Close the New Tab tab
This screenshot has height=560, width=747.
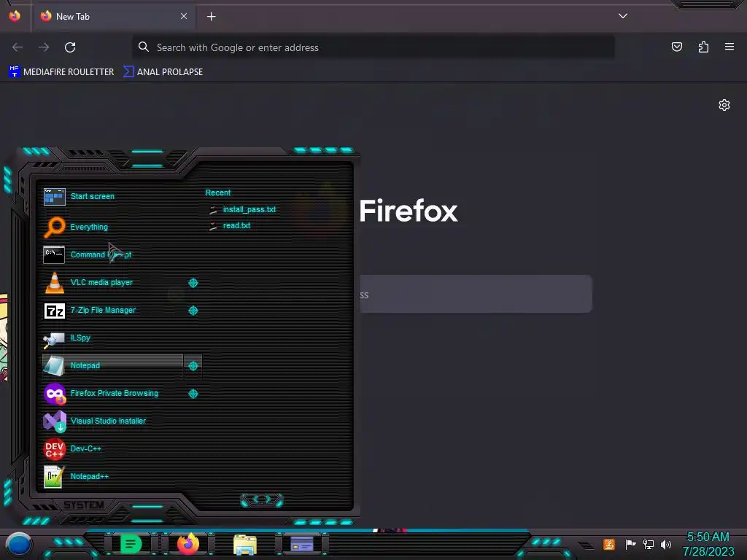tap(184, 16)
